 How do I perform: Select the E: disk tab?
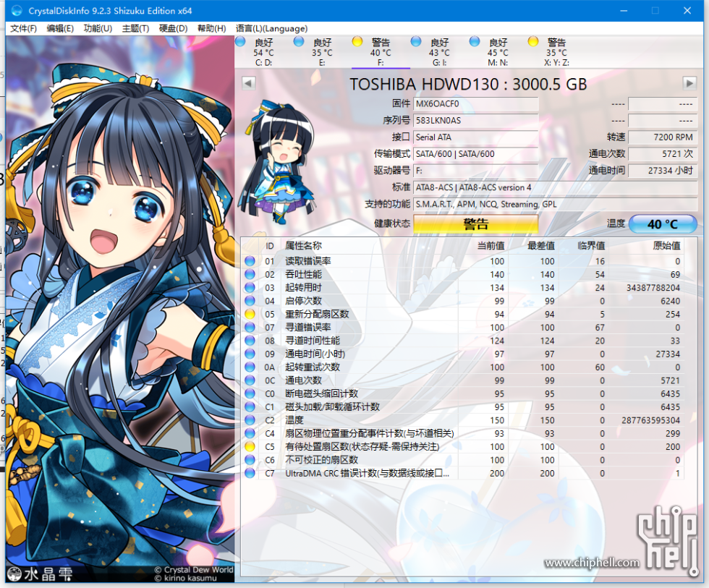[x=322, y=52]
